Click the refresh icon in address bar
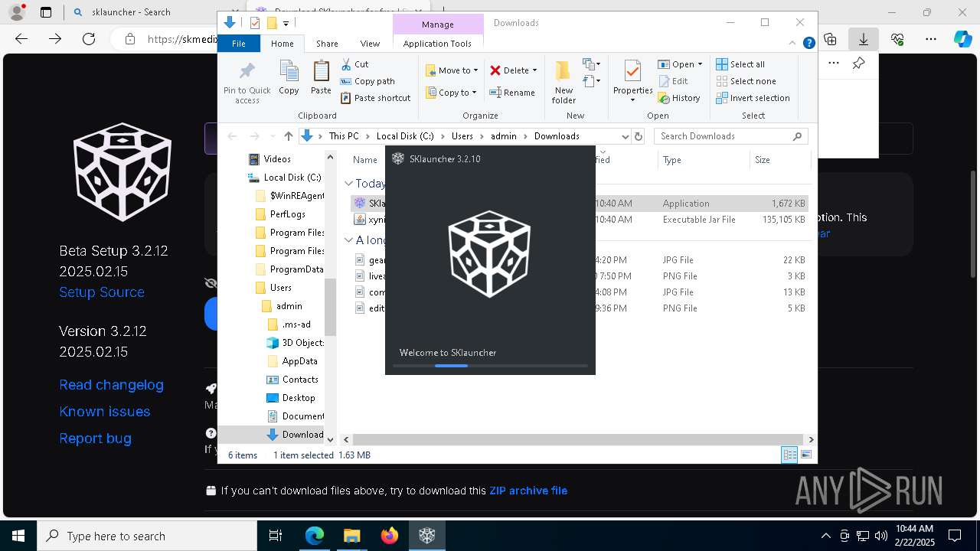The width and height of the screenshot is (980, 551). (640, 136)
